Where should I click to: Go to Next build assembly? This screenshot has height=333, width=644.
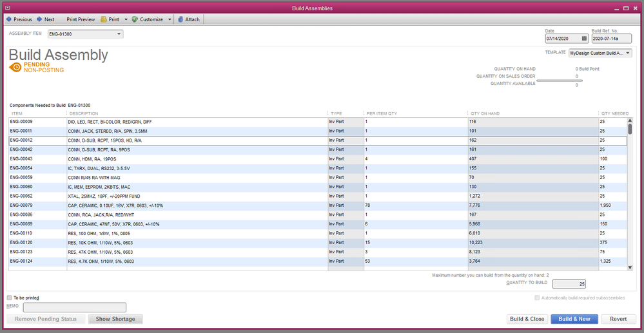pyautogui.click(x=45, y=19)
